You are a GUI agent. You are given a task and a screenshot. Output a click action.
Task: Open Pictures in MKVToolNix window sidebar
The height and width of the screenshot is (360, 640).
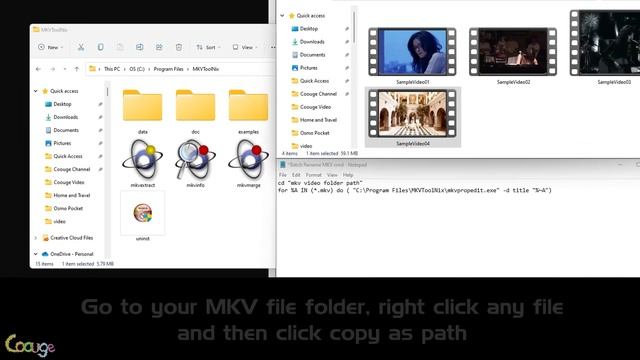click(62, 143)
